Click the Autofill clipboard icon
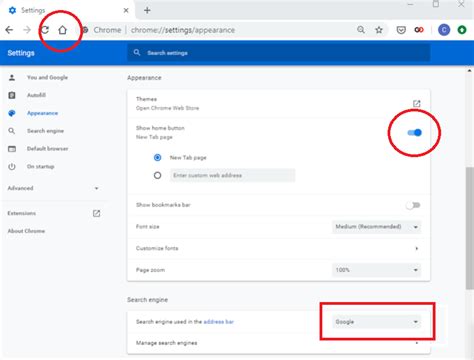This screenshot has height=360, width=474. [12, 95]
